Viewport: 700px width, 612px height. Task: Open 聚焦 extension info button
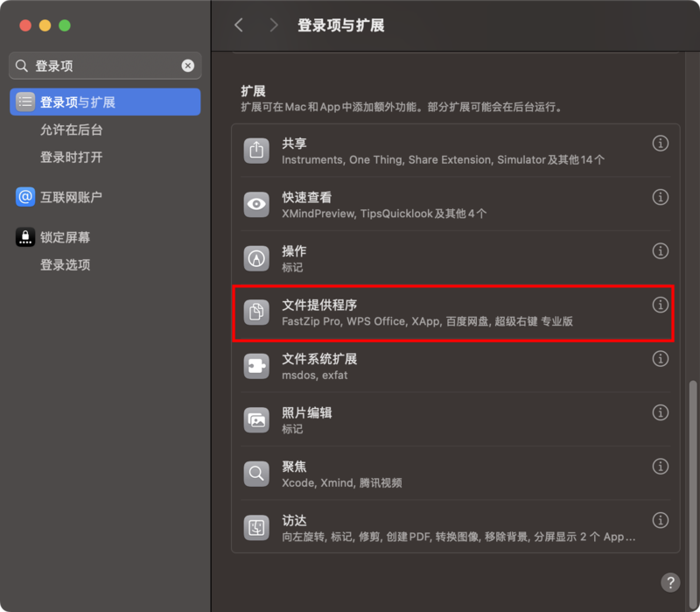pos(661,467)
